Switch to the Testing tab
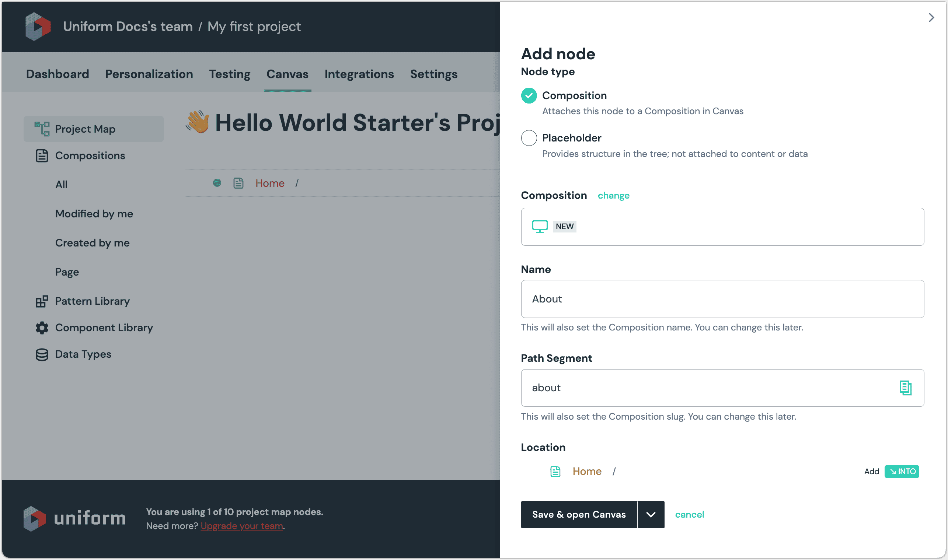 click(230, 74)
